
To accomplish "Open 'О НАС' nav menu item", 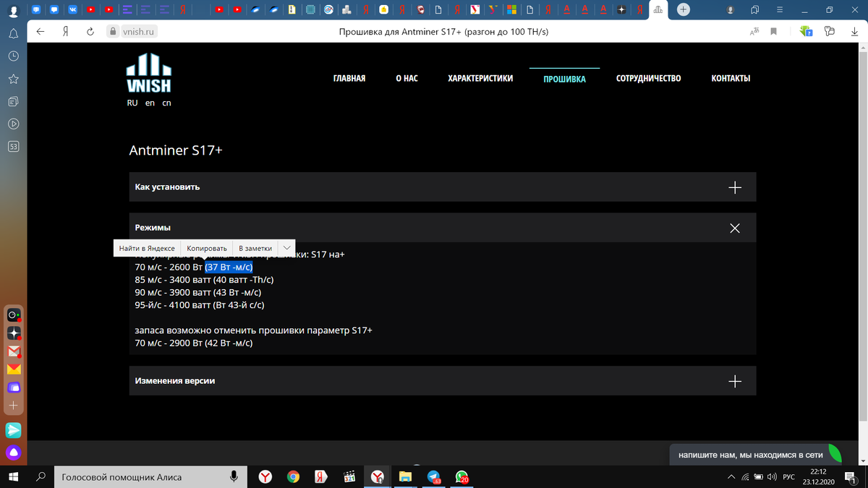I will click(407, 78).
